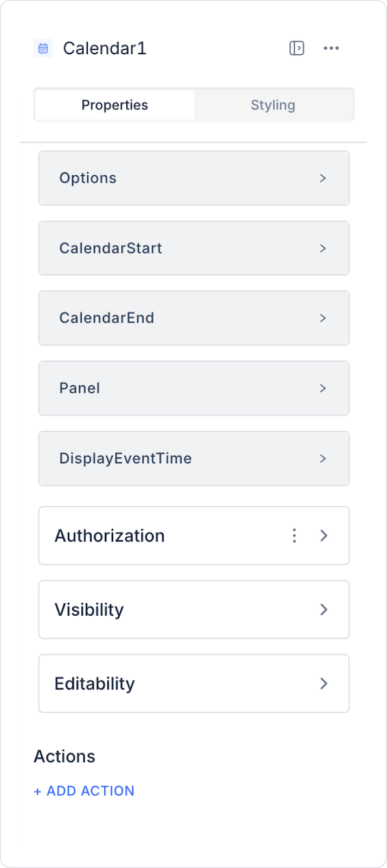387x868 pixels.
Task: Open the three-dot more options menu
Action: coord(331,48)
